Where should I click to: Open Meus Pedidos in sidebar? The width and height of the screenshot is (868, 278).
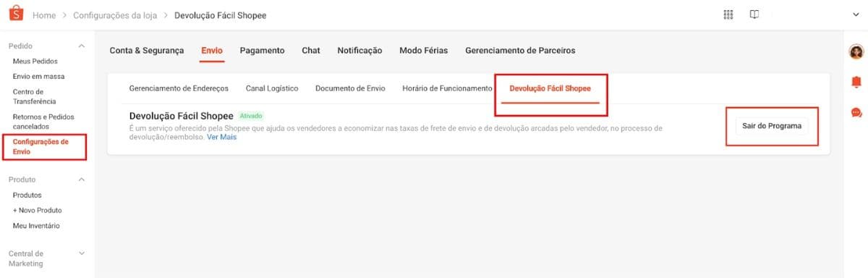coord(35,62)
